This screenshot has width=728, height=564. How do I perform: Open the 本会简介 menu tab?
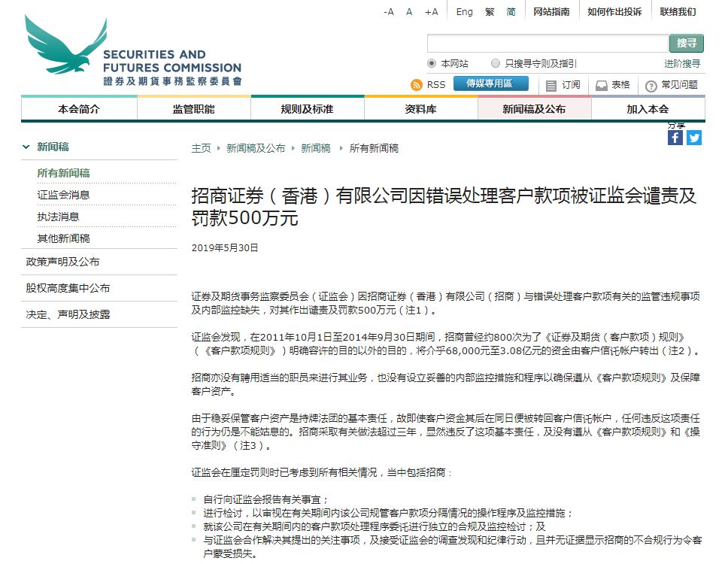(x=79, y=109)
